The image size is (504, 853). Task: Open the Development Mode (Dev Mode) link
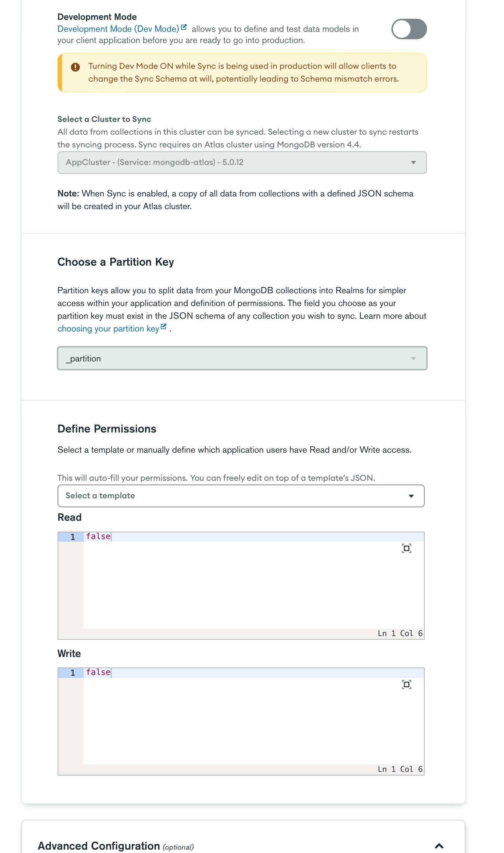(118, 29)
